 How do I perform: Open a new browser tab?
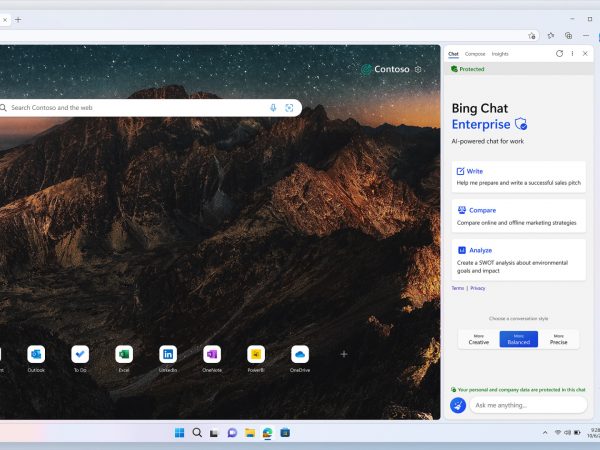pos(18,20)
